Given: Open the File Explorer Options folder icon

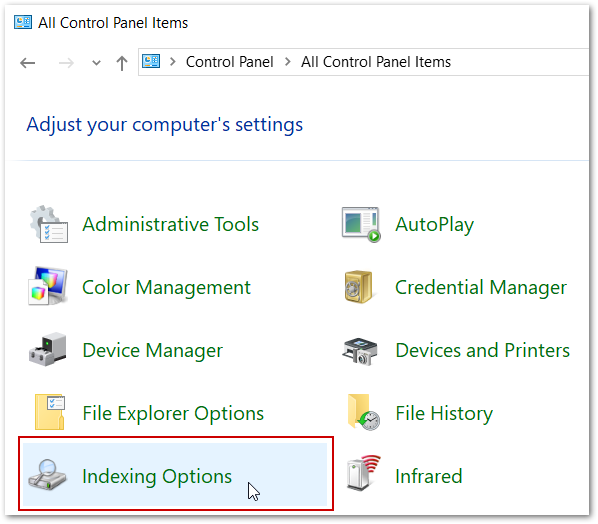Looking at the screenshot, I should pos(50,412).
